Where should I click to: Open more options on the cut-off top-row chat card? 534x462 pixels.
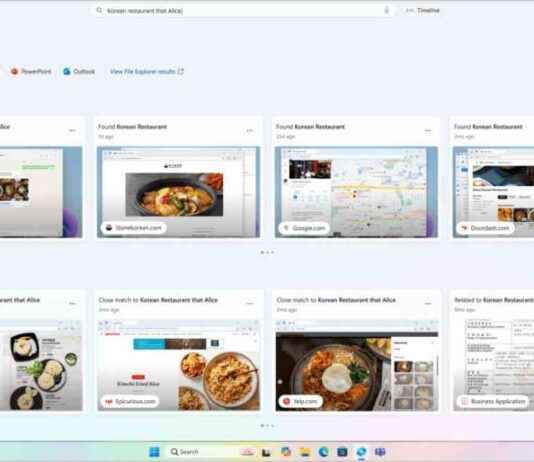pyautogui.click(x=72, y=130)
